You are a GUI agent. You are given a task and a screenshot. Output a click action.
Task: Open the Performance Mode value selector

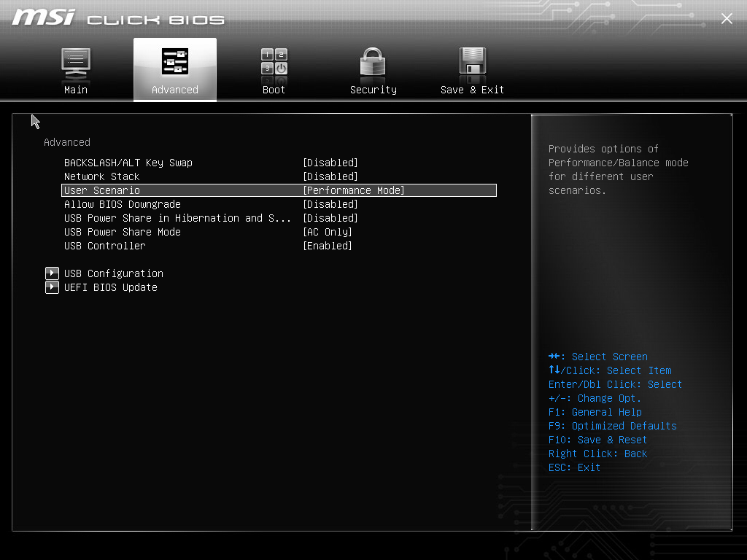click(x=354, y=190)
